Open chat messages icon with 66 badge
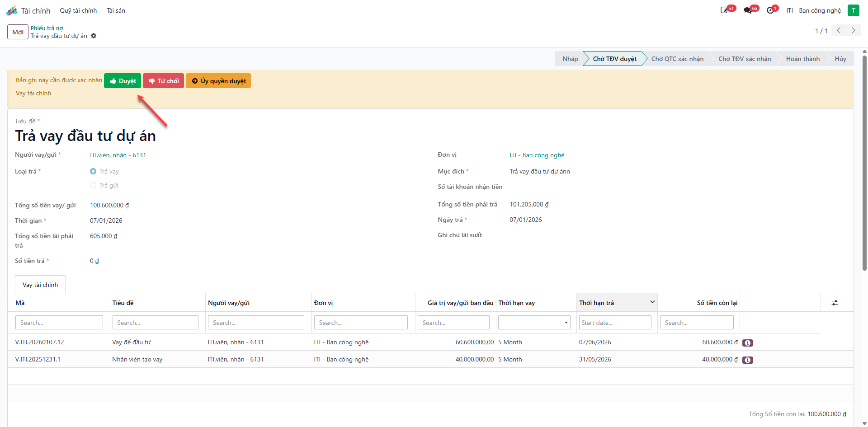 [748, 10]
